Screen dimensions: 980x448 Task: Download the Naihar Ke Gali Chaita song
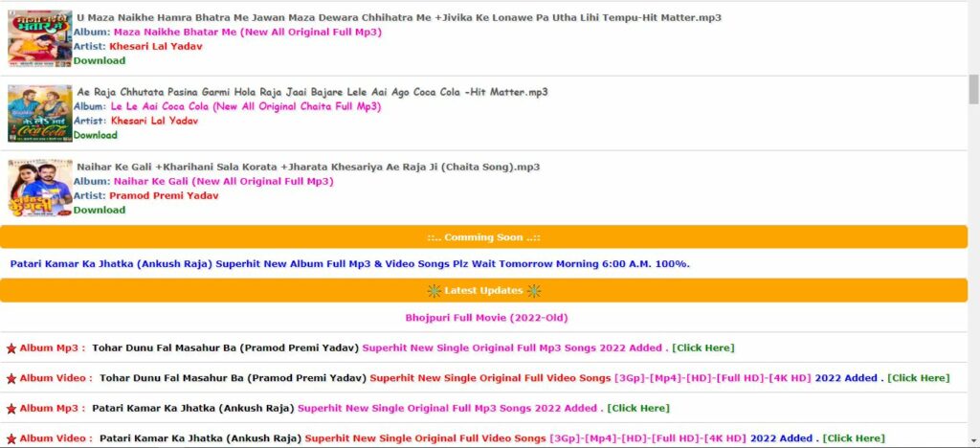[x=100, y=210]
